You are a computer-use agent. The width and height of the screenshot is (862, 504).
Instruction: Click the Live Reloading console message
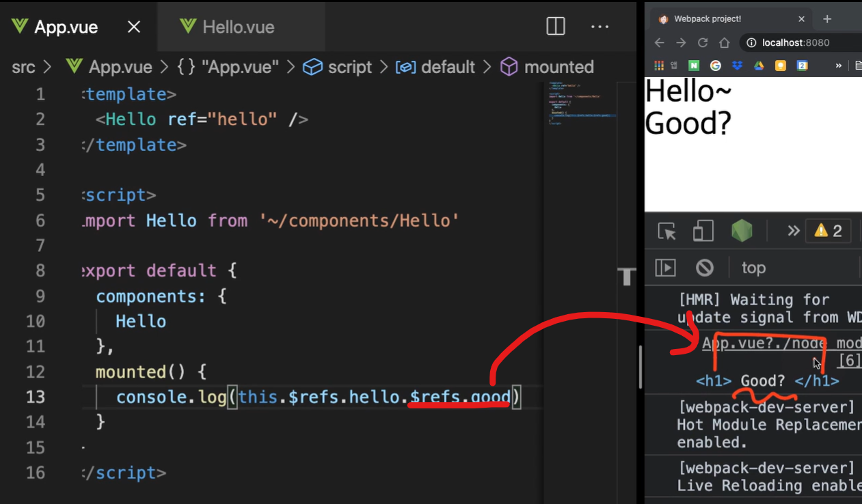769,477
